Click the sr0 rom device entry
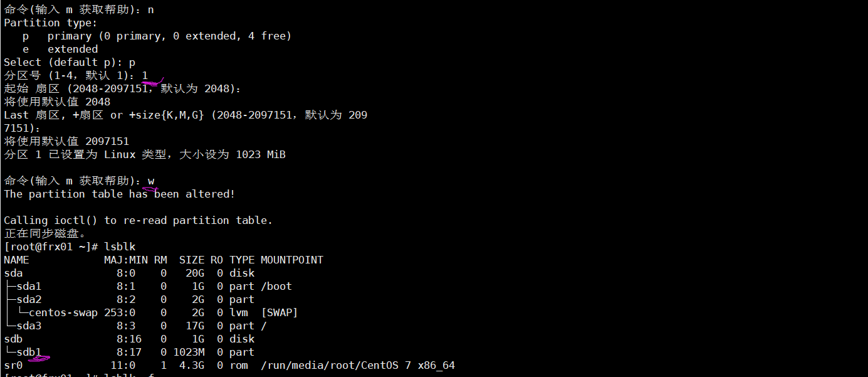Viewport: 868px width, 377px height. coord(13,365)
